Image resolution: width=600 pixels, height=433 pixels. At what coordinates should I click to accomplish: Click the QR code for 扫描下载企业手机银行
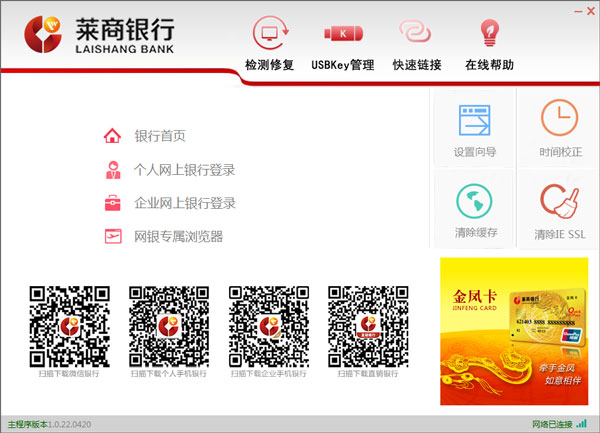click(x=269, y=326)
